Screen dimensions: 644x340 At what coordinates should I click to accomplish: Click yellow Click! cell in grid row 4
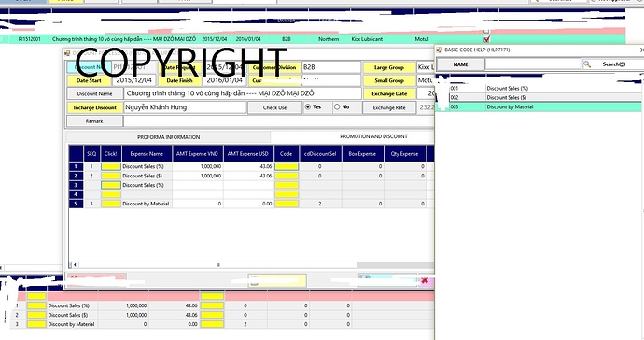pos(111,194)
